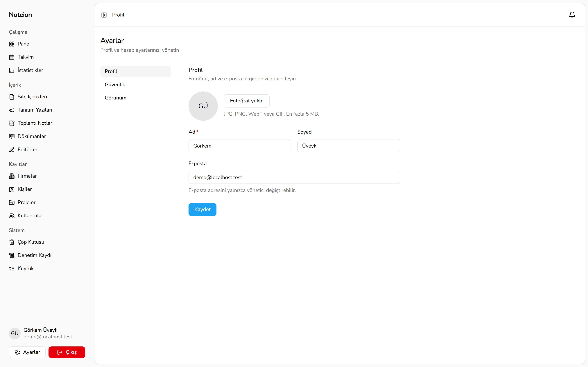Open Firmalar building icon
The height and width of the screenshot is (367, 588).
click(12, 176)
